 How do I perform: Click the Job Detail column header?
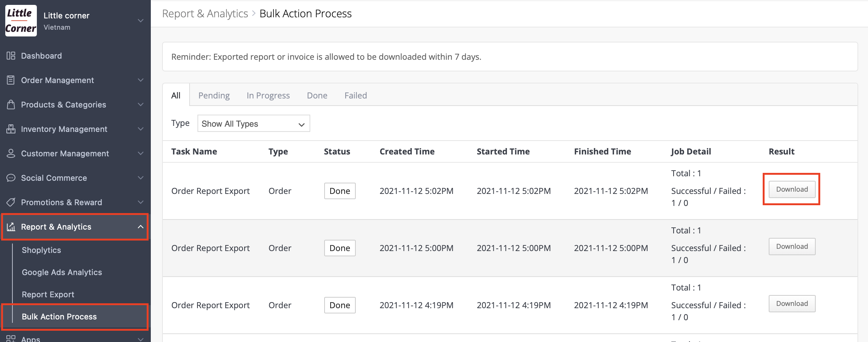pyautogui.click(x=691, y=151)
